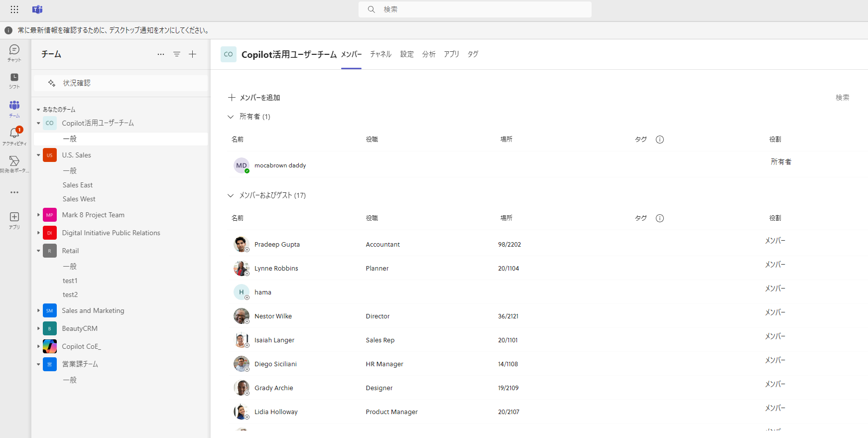Viewport: 868px width, 438px height.
Task: Click the Copilot CoE_ team logo
Action: (x=50, y=346)
